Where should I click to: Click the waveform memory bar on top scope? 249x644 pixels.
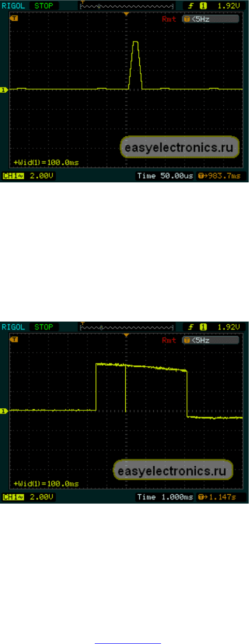point(127,7)
